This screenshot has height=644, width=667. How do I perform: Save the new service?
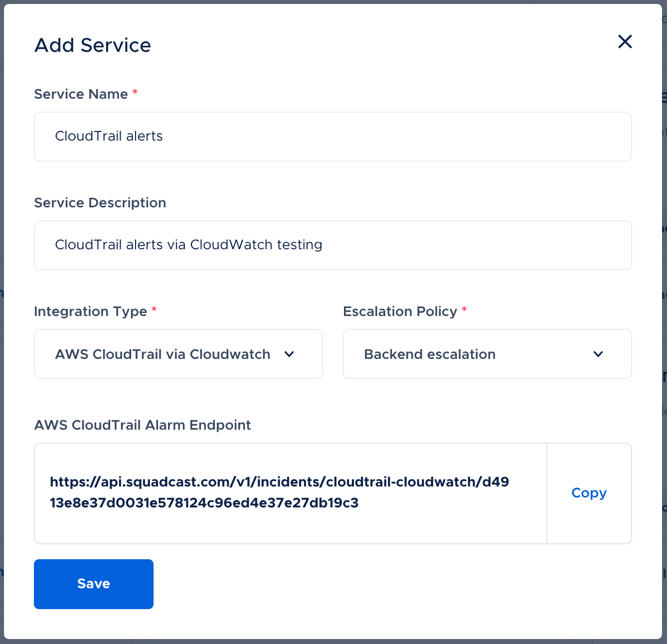click(94, 584)
